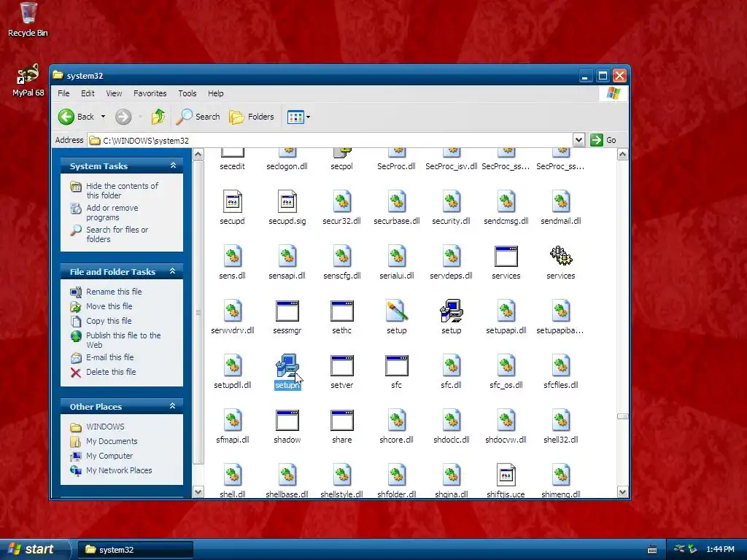The height and width of the screenshot is (560, 747).
Task: Select the services gear icon file
Action: 561,262
